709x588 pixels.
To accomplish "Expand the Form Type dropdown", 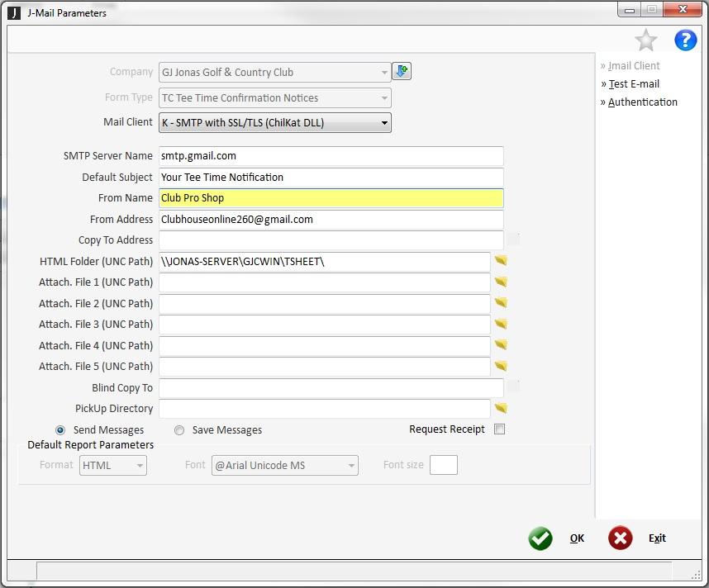I will coord(384,98).
